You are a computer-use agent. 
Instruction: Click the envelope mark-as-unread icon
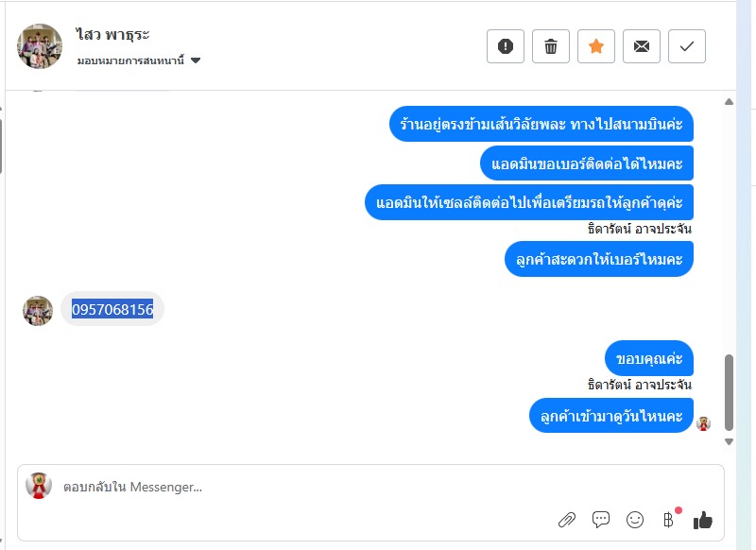pyautogui.click(x=642, y=46)
